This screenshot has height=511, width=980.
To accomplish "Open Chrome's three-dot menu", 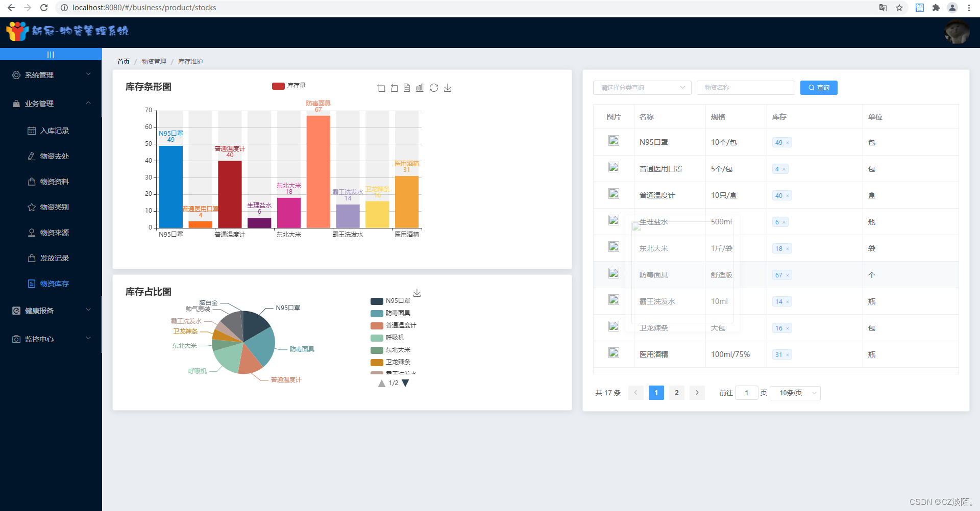I will pos(969,8).
